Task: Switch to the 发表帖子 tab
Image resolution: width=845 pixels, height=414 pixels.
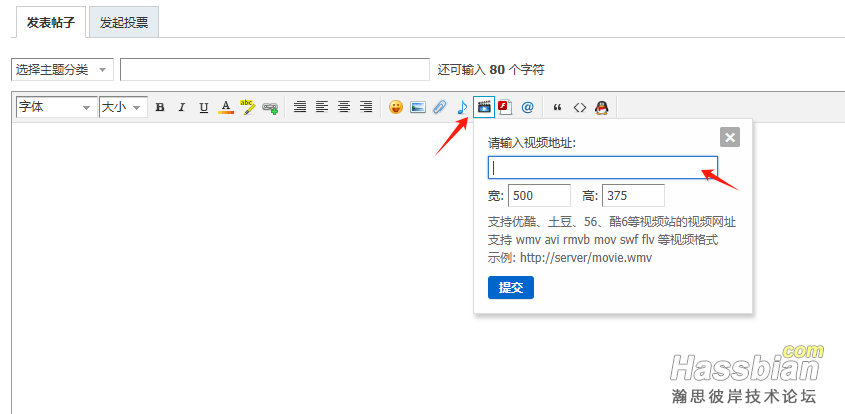Action: (51, 23)
